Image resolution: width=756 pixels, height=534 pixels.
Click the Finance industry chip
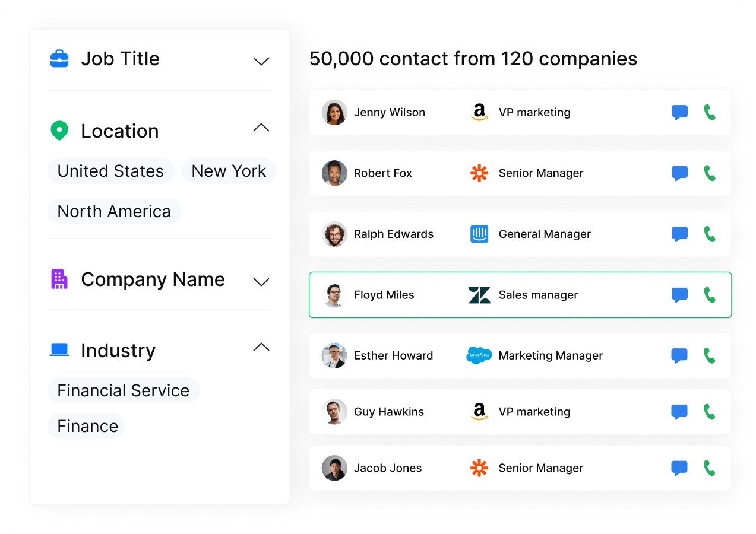point(87,426)
